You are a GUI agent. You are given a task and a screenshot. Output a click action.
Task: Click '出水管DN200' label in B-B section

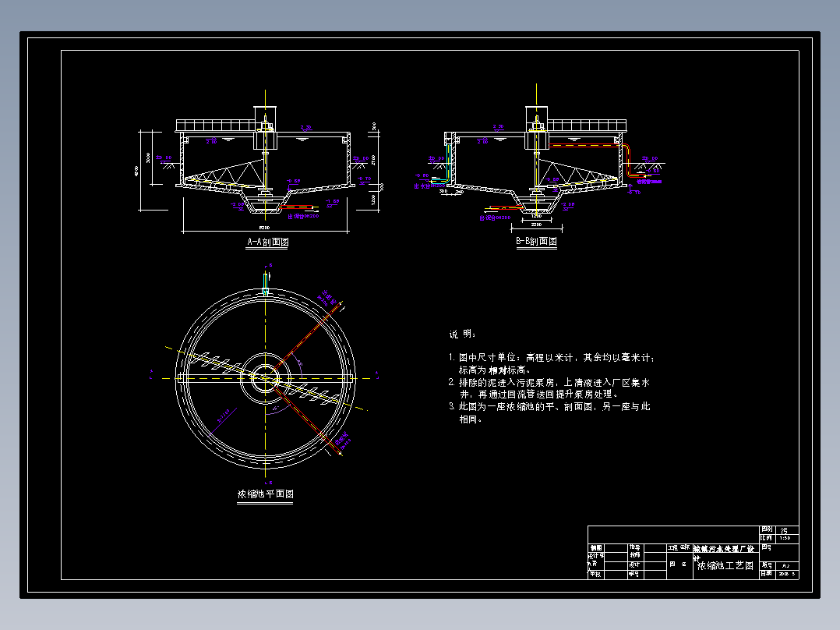tap(429, 186)
